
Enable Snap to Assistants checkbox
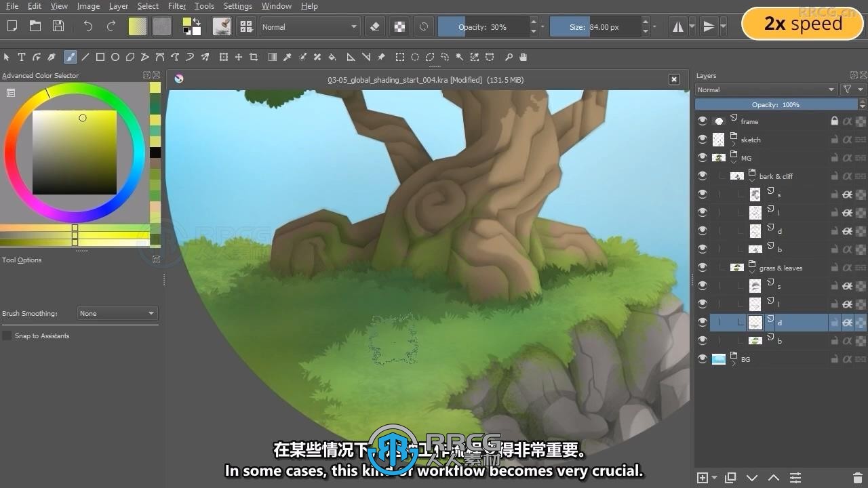pos(7,335)
